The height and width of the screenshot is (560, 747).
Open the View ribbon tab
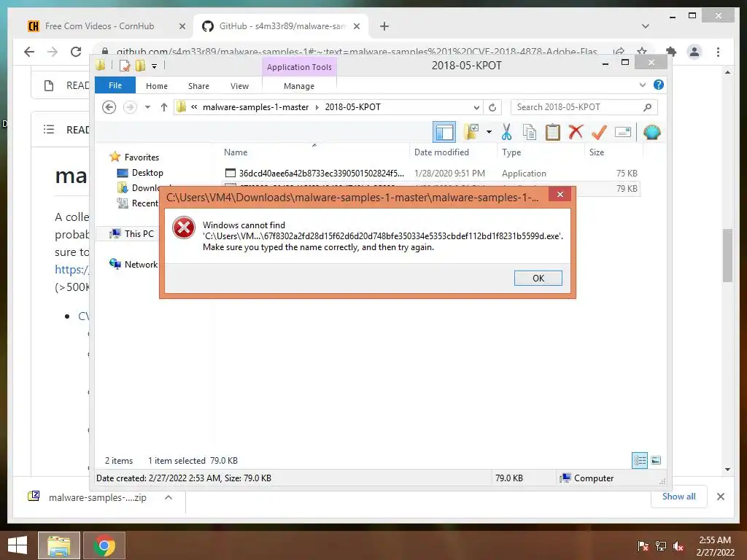coord(239,86)
